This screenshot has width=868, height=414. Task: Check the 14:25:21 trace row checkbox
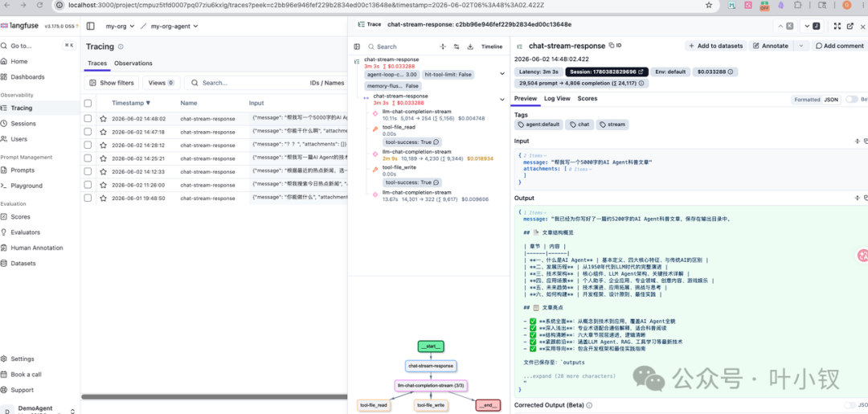88,158
